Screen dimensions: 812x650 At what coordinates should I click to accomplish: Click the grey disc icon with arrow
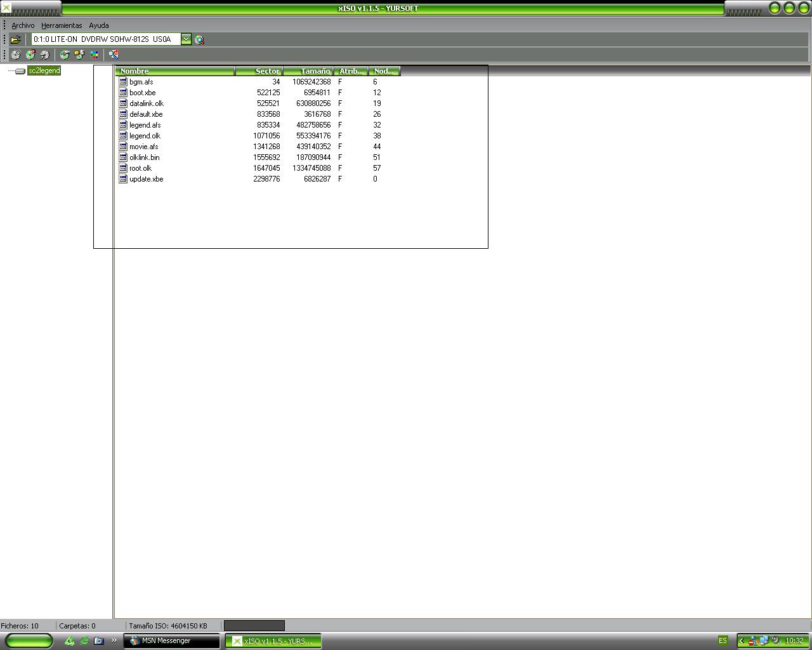pos(44,55)
